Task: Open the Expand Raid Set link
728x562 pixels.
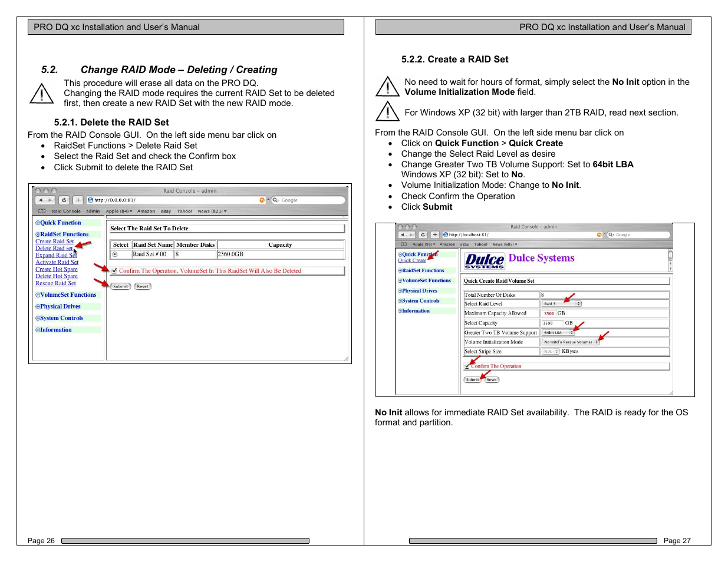Action: point(56,256)
